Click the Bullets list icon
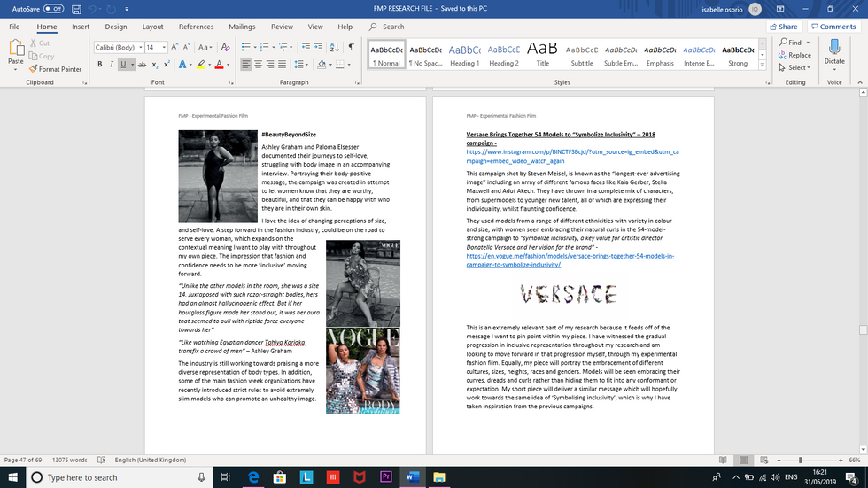Screen dimensions: 868x488 tap(246, 47)
